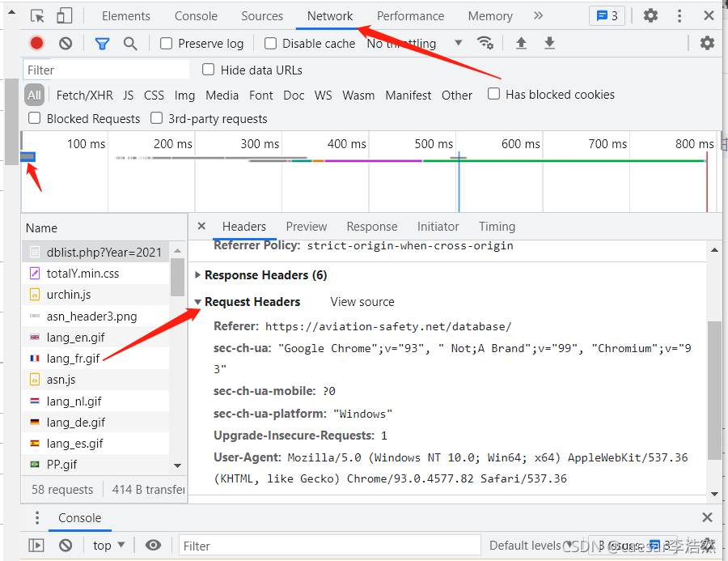Image resolution: width=728 pixels, height=561 pixels.
Task: Select urchin.js request
Action: pyautogui.click(x=95, y=295)
